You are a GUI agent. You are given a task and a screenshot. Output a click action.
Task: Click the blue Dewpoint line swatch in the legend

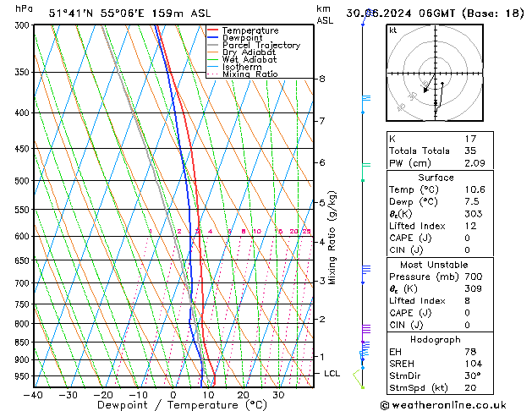[x=213, y=38]
